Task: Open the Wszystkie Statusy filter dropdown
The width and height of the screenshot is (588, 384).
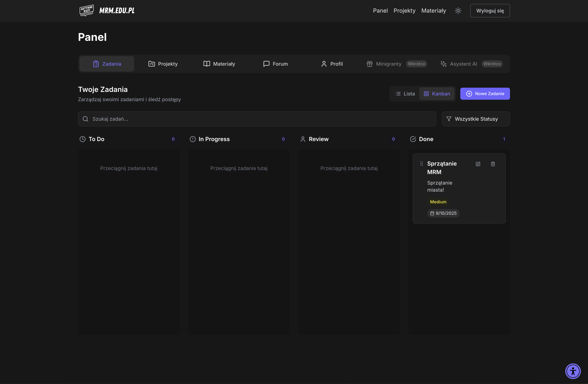Action: [x=475, y=119]
